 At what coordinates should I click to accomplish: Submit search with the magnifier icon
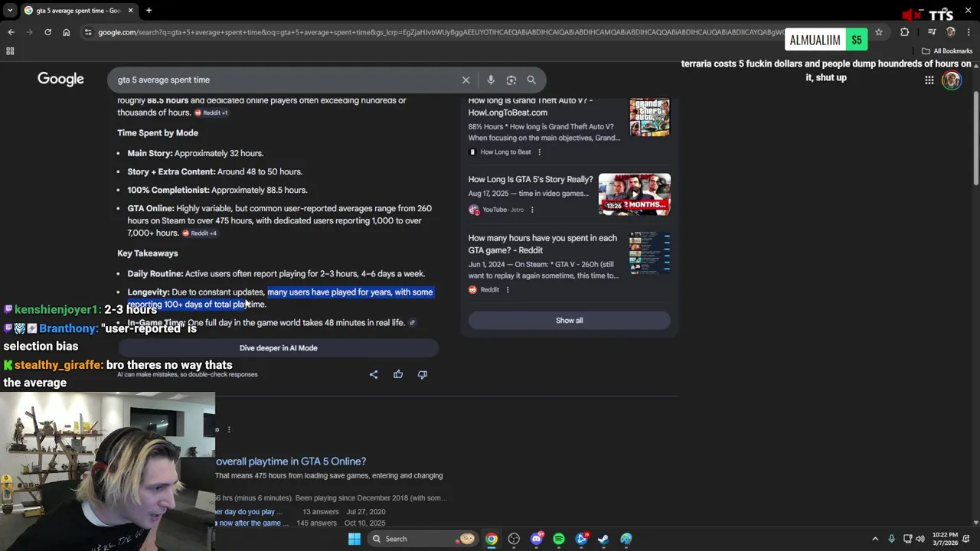click(531, 80)
